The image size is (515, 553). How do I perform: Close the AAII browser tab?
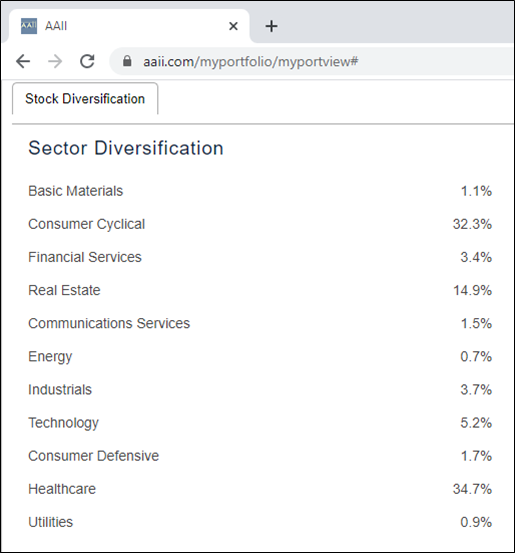click(x=233, y=26)
